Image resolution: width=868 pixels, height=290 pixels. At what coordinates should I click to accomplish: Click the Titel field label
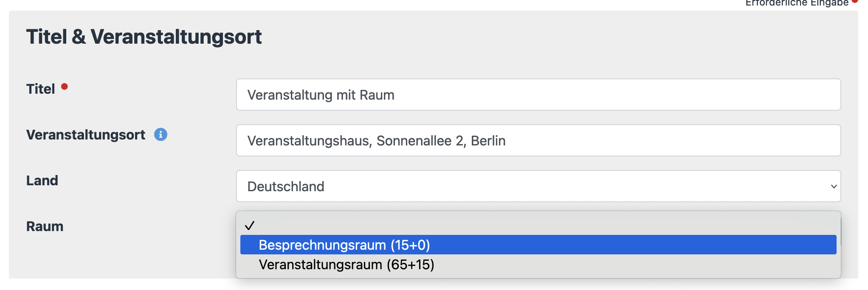pos(40,89)
